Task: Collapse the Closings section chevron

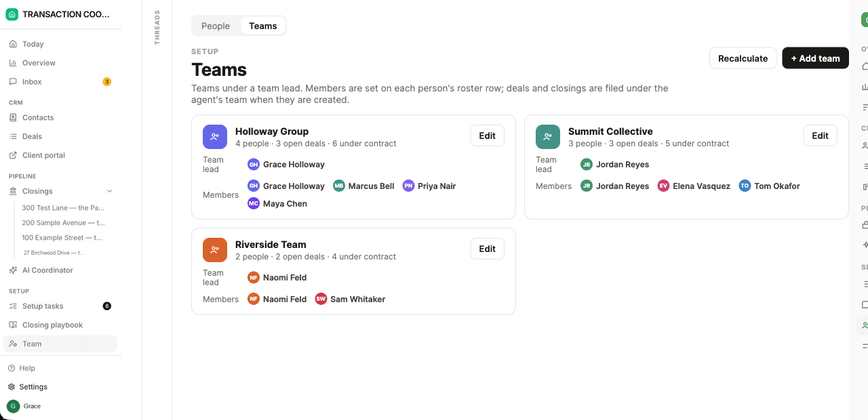Action: pyautogui.click(x=110, y=192)
